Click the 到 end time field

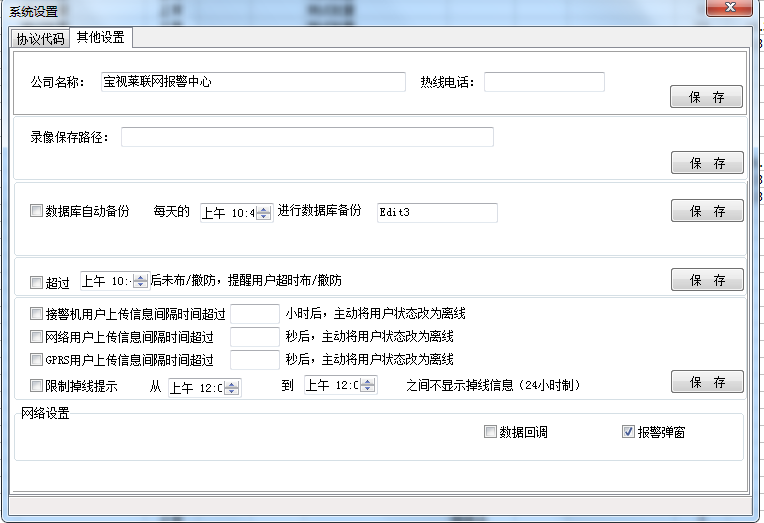(x=332, y=385)
